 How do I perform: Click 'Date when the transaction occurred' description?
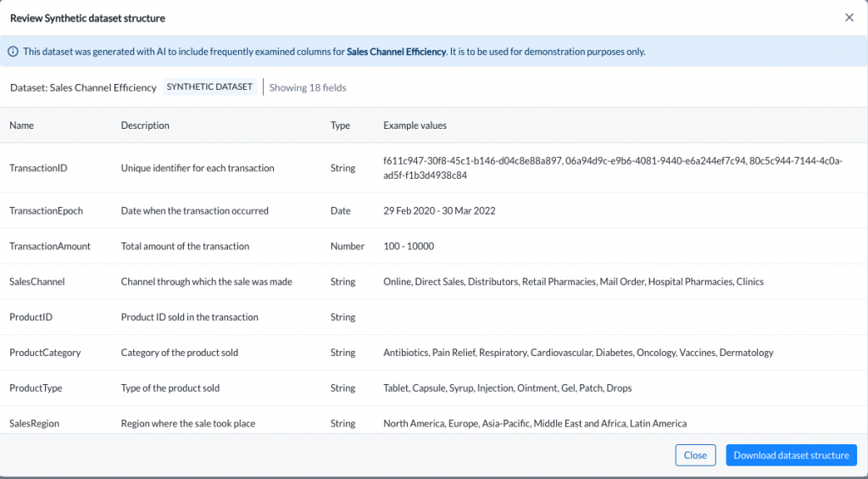[x=195, y=210]
